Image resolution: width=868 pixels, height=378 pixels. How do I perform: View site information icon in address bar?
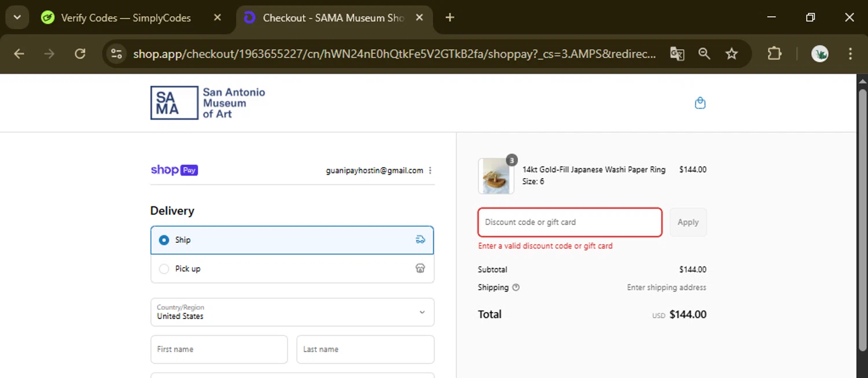pos(116,54)
